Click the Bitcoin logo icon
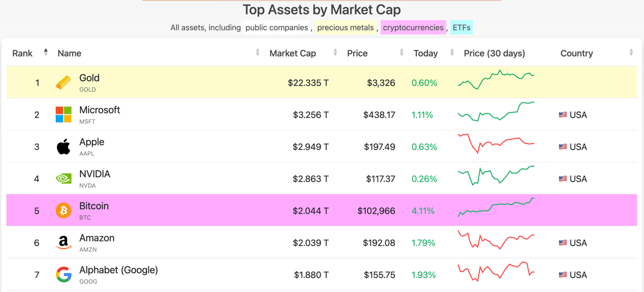The height and width of the screenshot is (292, 644). point(64,210)
